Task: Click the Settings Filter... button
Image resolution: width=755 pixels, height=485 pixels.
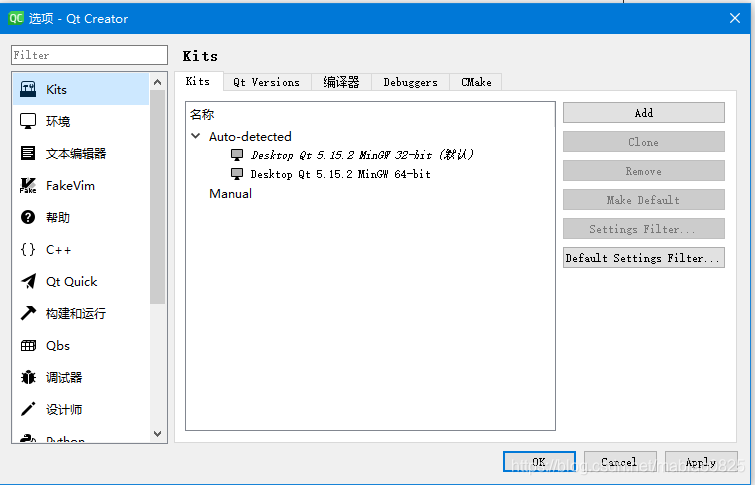Action: [x=644, y=229]
